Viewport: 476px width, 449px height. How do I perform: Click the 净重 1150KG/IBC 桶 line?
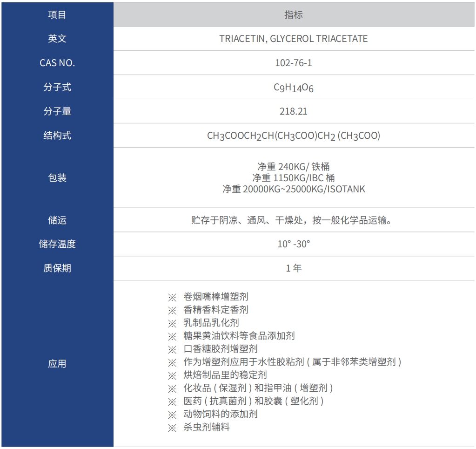[293, 178]
